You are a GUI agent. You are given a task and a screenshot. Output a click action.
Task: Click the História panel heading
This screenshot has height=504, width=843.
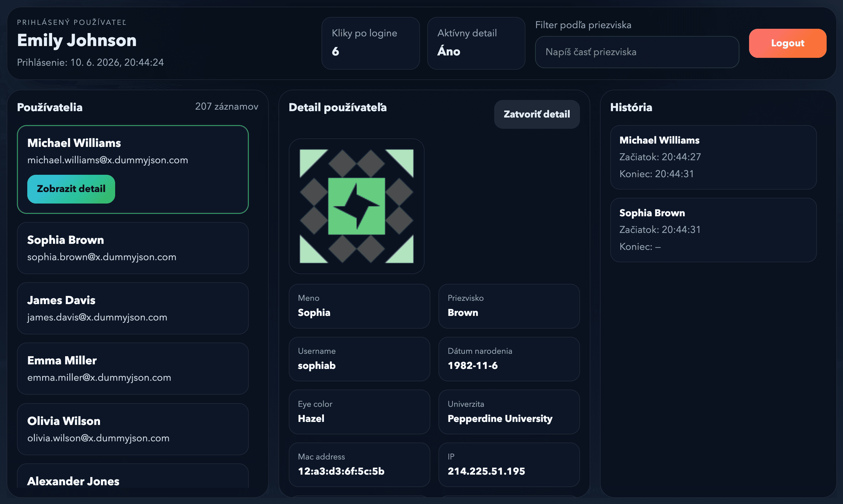631,107
